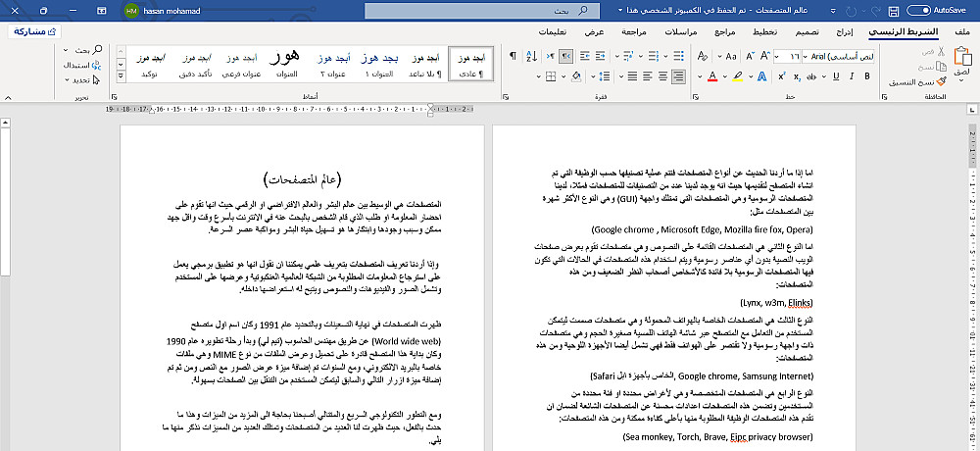Toggle right-to-left text direction
Image resolution: width=980 pixels, height=451 pixels.
pyautogui.click(x=565, y=56)
